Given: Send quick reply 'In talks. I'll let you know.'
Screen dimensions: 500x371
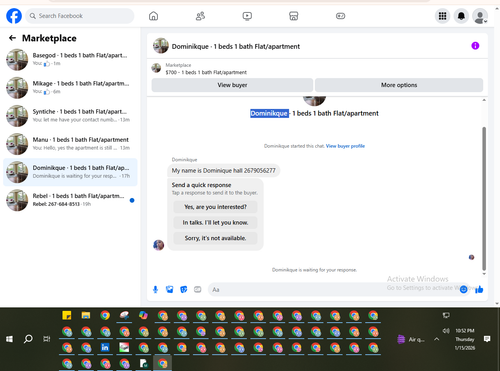Looking at the screenshot, I should pos(215,222).
